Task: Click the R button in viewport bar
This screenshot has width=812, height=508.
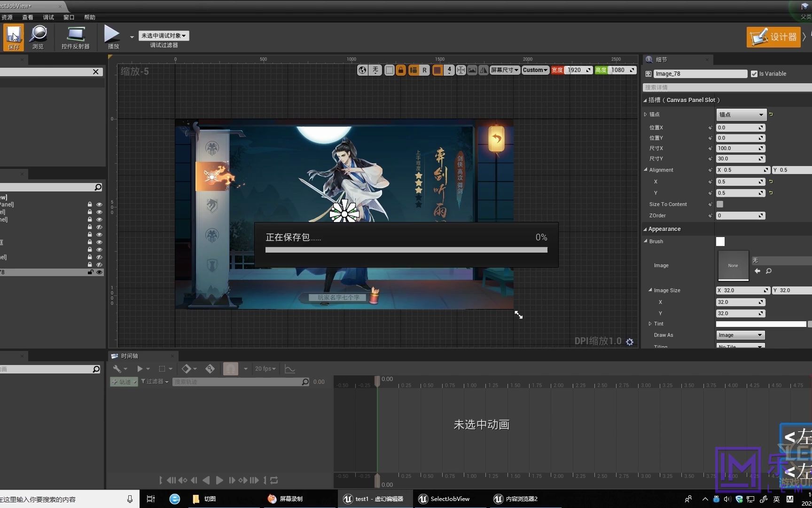Action: point(425,70)
